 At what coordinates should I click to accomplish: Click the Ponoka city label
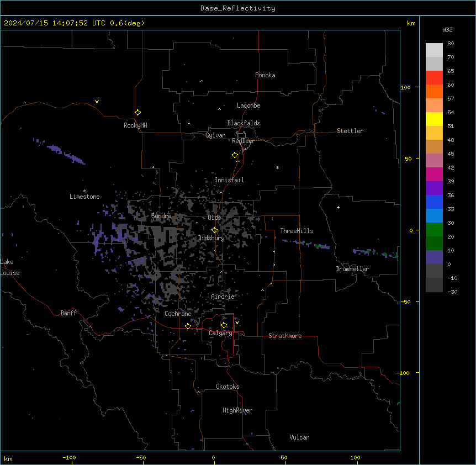(265, 75)
